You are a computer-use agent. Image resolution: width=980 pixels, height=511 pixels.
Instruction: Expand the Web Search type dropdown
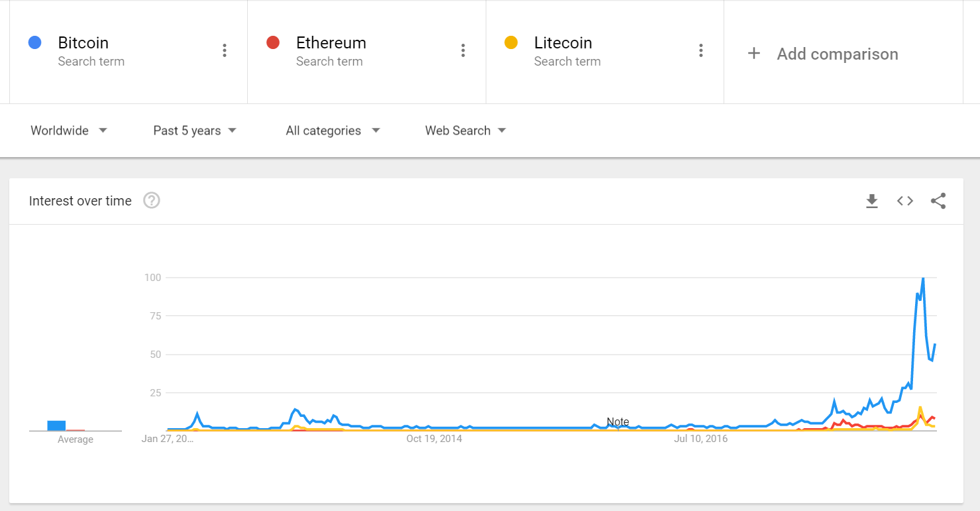tap(465, 131)
